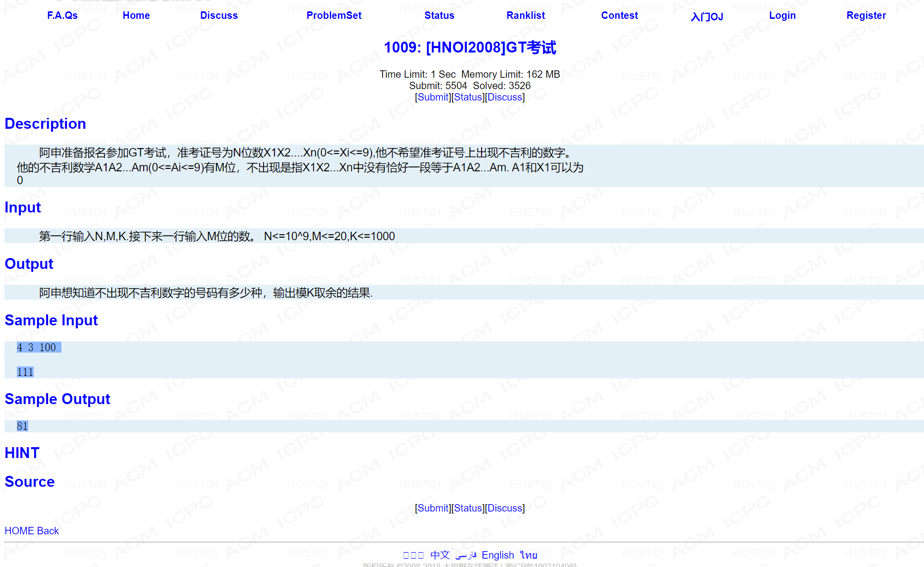Navigate to the Status page
The image size is (924, 567).
pyautogui.click(x=439, y=15)
